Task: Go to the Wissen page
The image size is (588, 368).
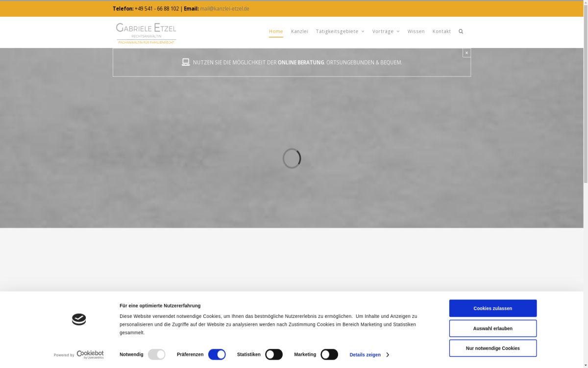Action: tap(416, 31)
